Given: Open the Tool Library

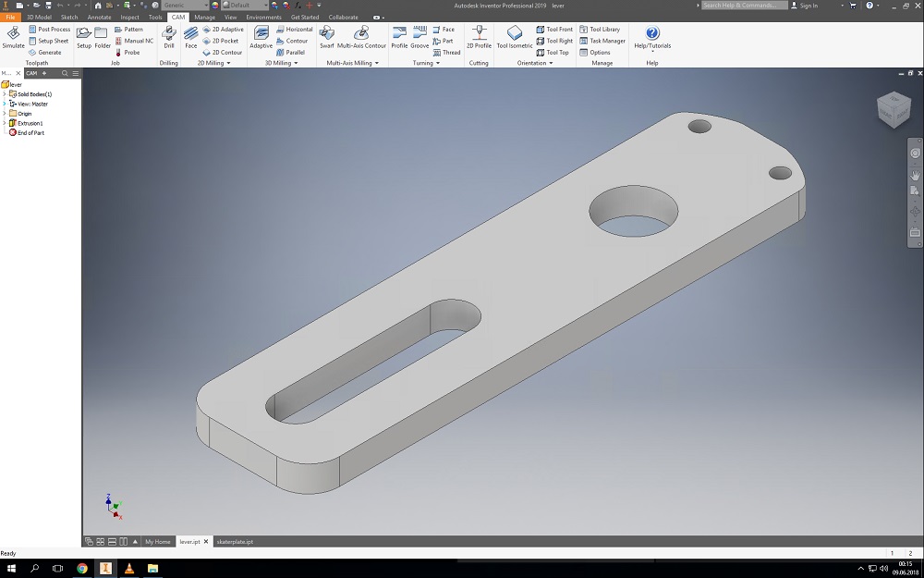Looking at the screenshot, I should [x=600, y=29].
